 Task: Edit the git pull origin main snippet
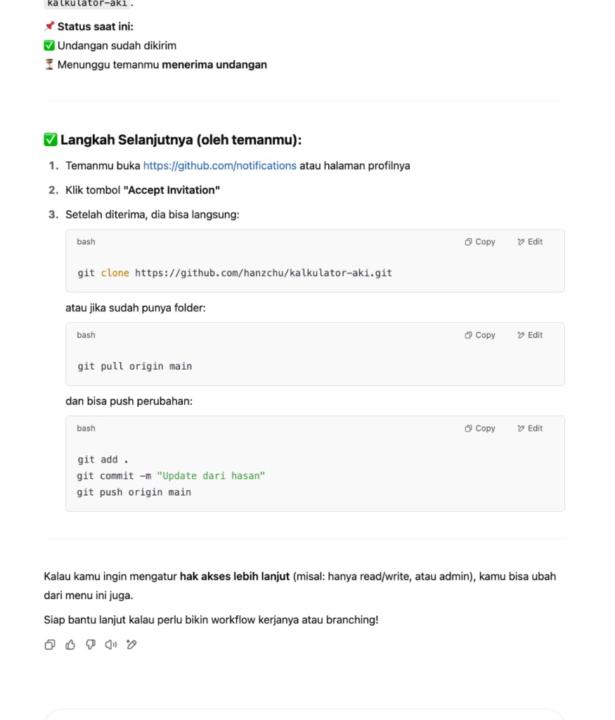coord(530,335)
